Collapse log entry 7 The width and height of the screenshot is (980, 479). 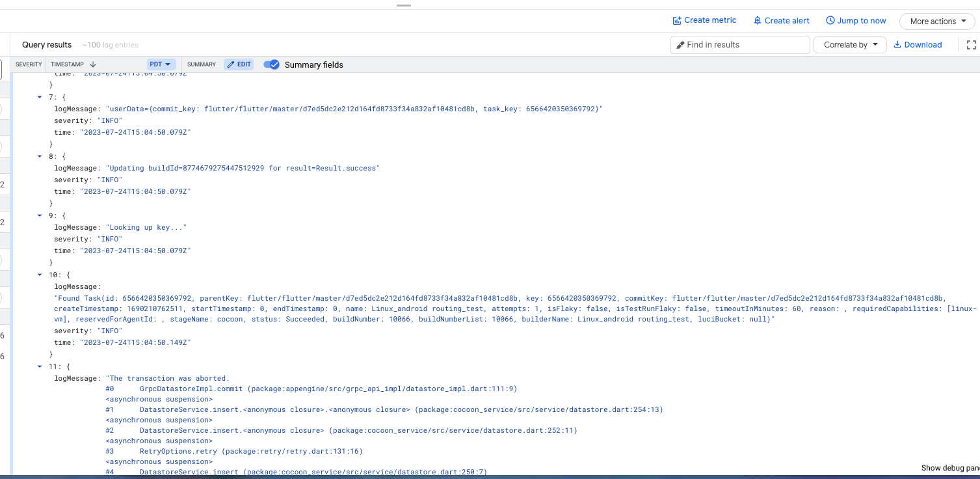pos(40,97)
